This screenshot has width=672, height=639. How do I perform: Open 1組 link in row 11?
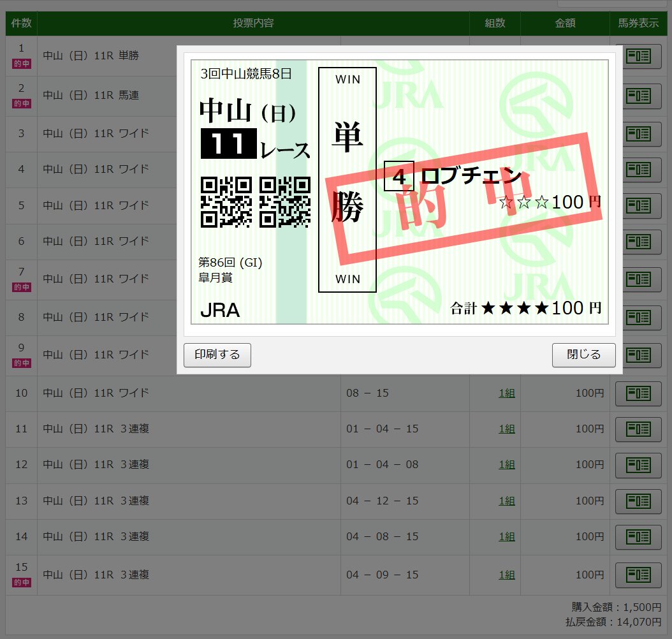tap(507, 429)
